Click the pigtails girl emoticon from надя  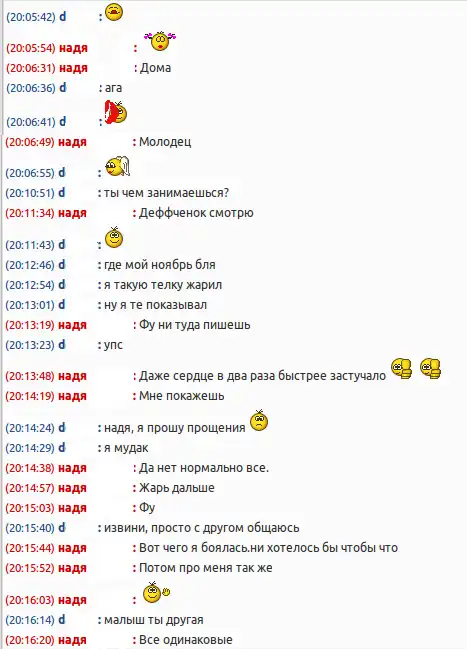160,41
